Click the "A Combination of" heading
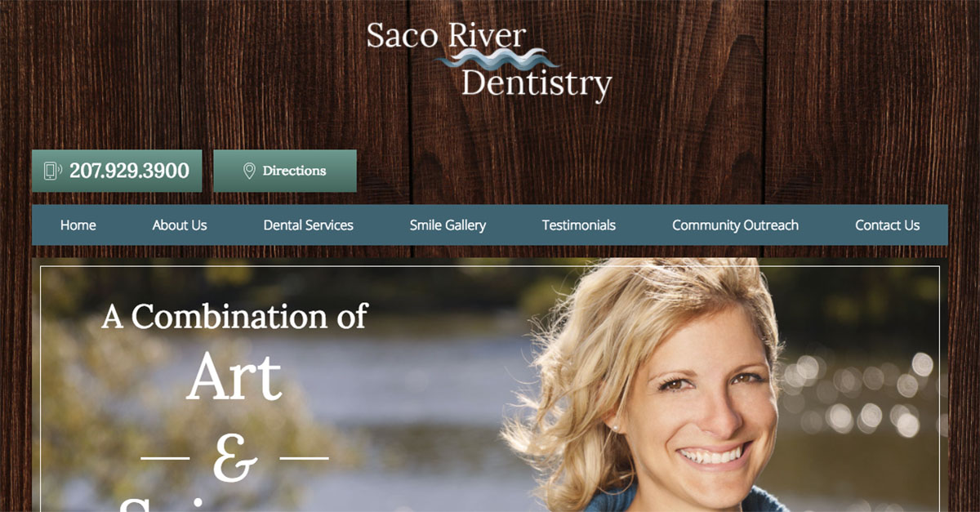The image size is (980, 512). tap(234, 317)
